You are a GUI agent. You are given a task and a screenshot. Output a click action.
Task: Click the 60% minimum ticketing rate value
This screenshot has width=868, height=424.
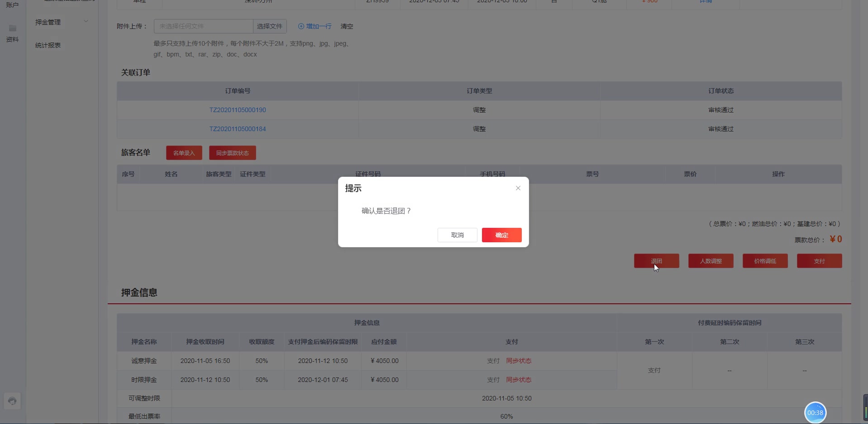(506, 416)
